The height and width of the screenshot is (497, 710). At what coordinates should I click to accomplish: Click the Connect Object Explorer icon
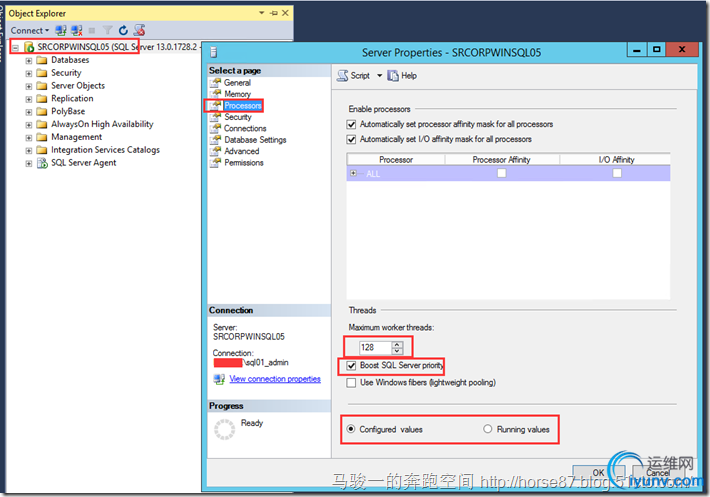pos(61,30)
